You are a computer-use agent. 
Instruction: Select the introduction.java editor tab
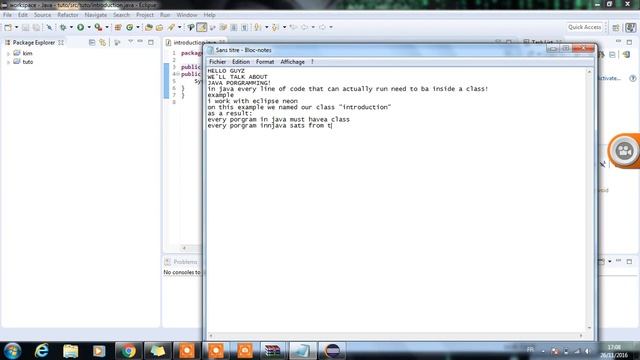tap(194, 42)
